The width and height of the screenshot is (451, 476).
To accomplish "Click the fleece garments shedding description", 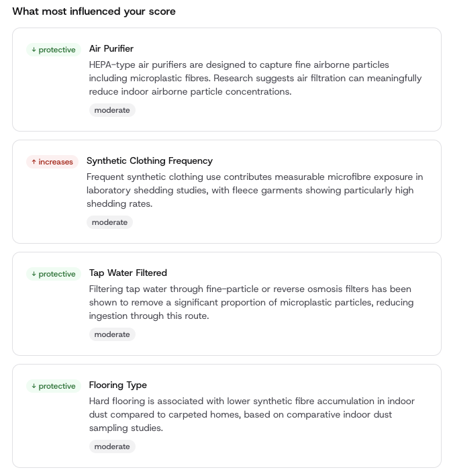I will [x=254, y=190].
